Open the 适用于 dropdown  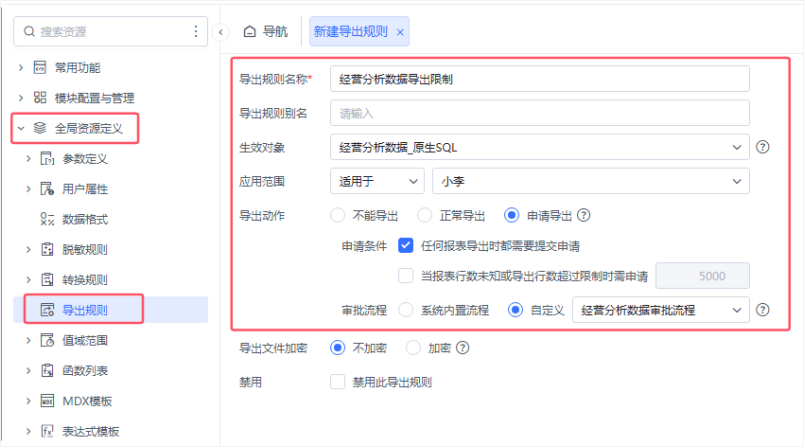pos(377,181)
